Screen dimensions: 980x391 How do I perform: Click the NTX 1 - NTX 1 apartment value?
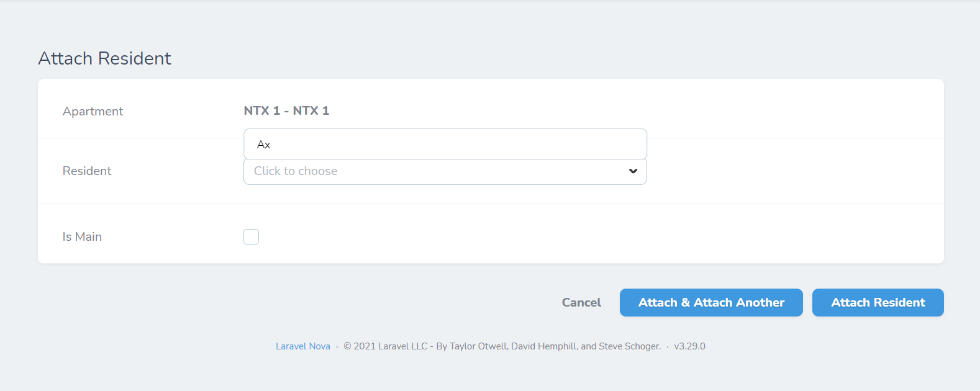[x=286, y=110]
